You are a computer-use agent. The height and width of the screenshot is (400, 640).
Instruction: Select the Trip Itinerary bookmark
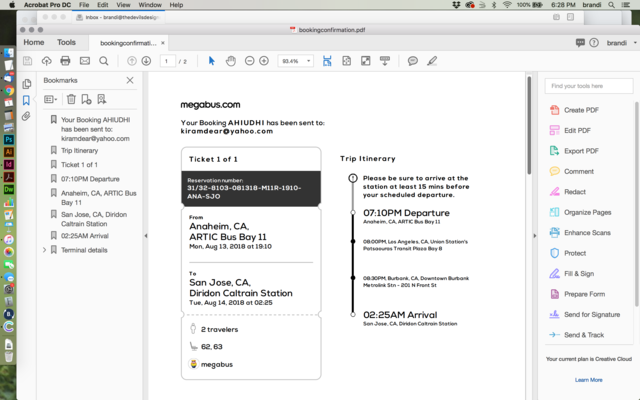80,151
